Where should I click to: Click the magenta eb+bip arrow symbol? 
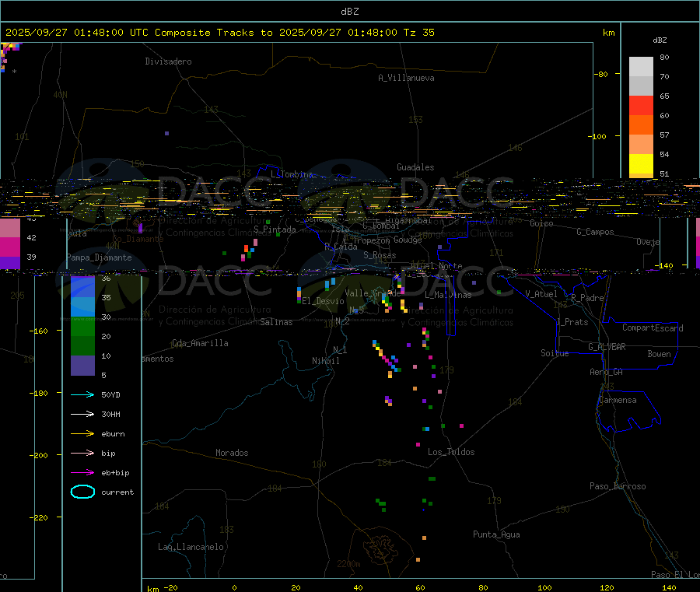coord(82,473)
